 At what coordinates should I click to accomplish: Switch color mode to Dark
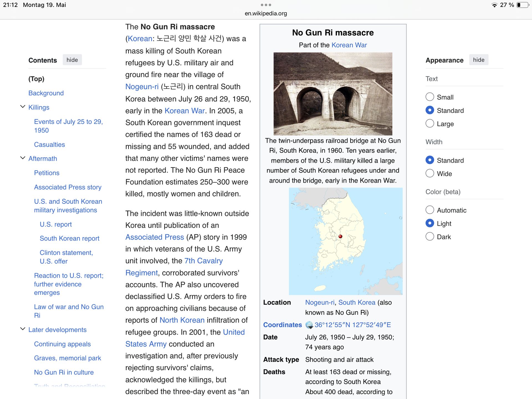430,237
